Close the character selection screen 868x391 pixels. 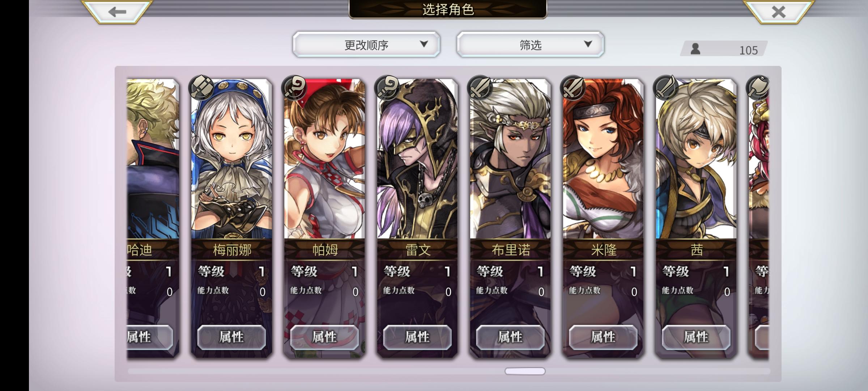(x=778, y=12)
